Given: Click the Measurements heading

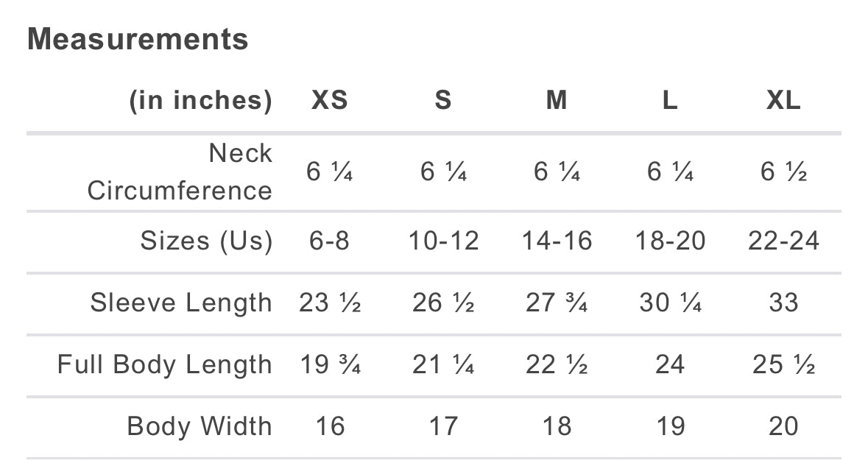Looking at the screenshot, I should [138, 39].
